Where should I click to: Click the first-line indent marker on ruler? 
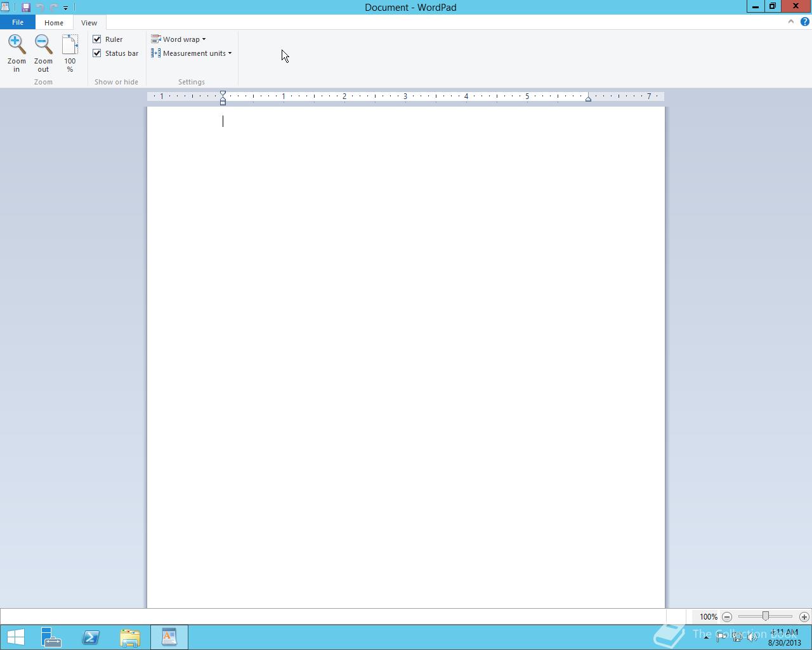(x=223, y=94)
